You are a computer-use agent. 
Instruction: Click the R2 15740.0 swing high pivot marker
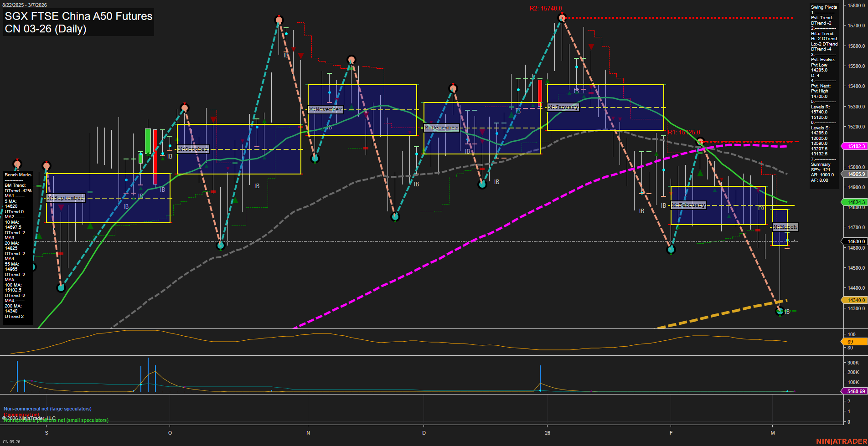[562, 18]
